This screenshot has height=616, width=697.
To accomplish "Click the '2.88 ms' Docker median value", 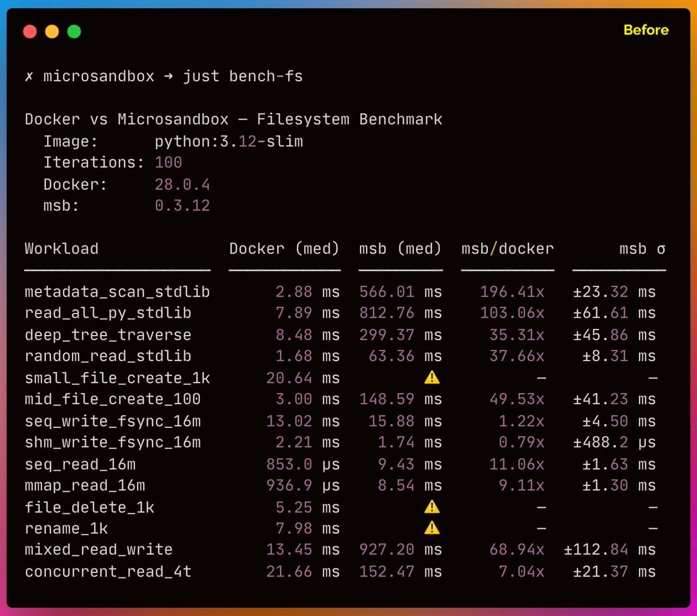I will click(308, 291).
